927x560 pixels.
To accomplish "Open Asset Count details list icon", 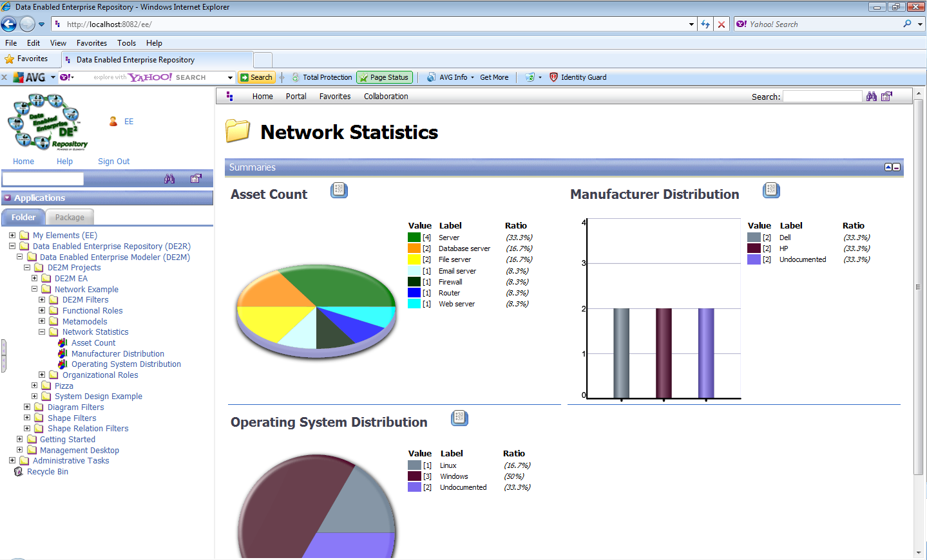I will pyautogui.click(x=339, y=190).
